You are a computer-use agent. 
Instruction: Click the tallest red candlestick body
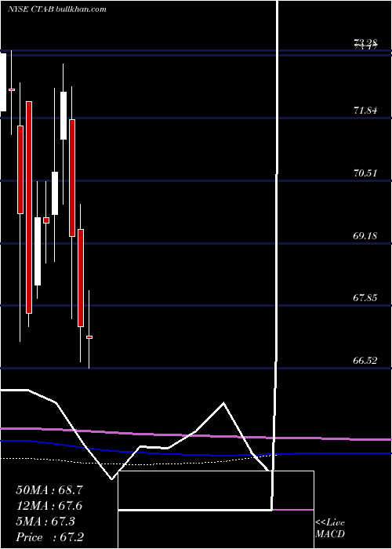tap(29, 207)
